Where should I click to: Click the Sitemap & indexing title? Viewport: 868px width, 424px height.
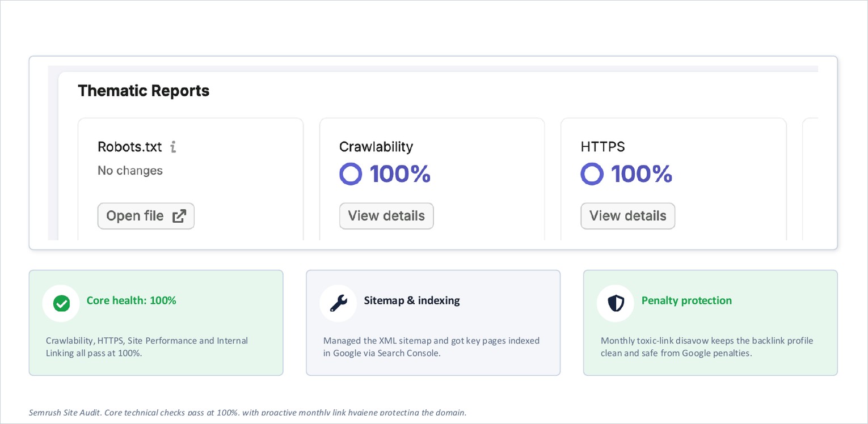(x=412, y=300)
